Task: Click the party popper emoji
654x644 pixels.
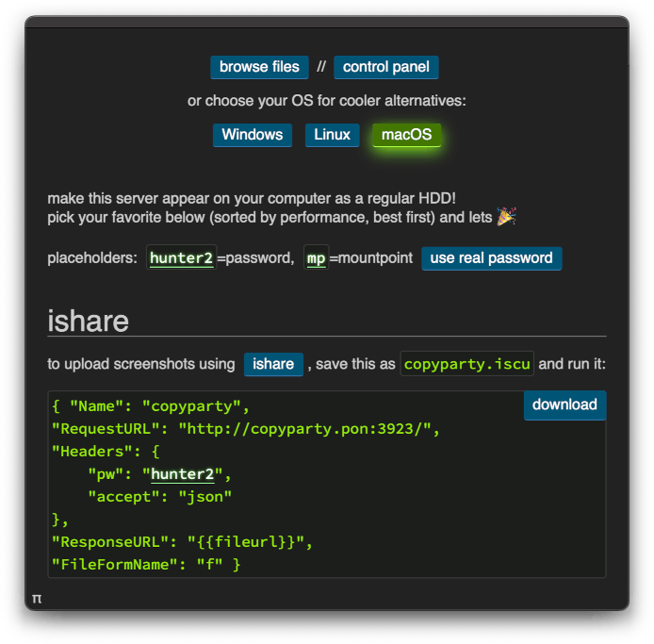Action: click(506, 217)
